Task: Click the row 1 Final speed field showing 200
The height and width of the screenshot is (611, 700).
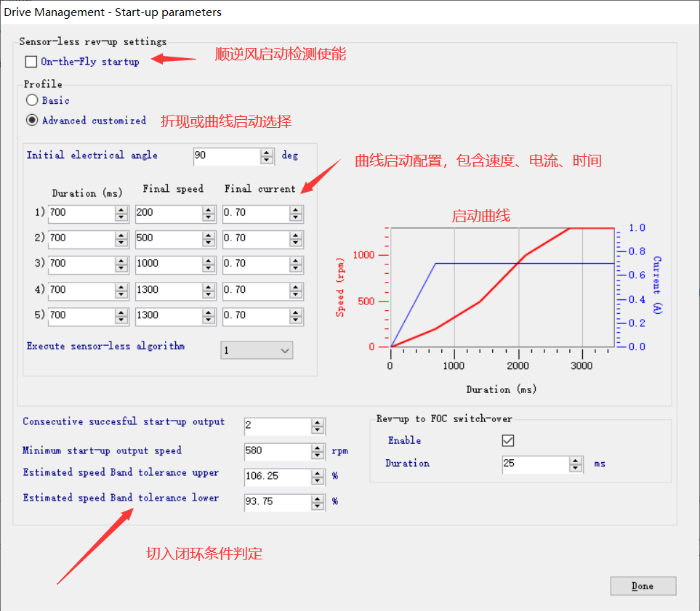Action: point(169,213)
